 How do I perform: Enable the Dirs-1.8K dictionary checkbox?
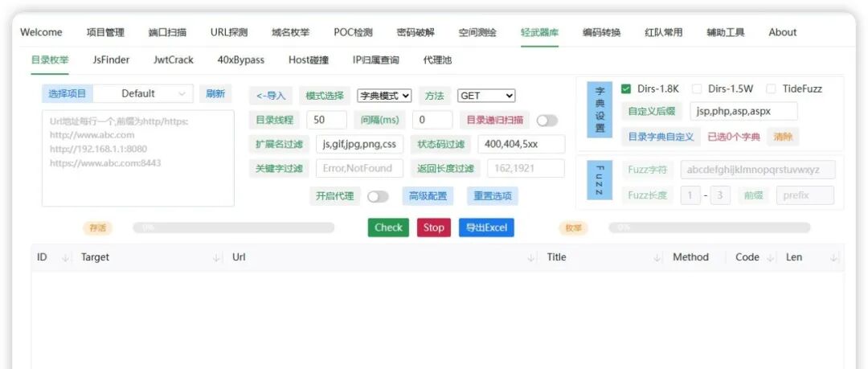tap(626, 88)
